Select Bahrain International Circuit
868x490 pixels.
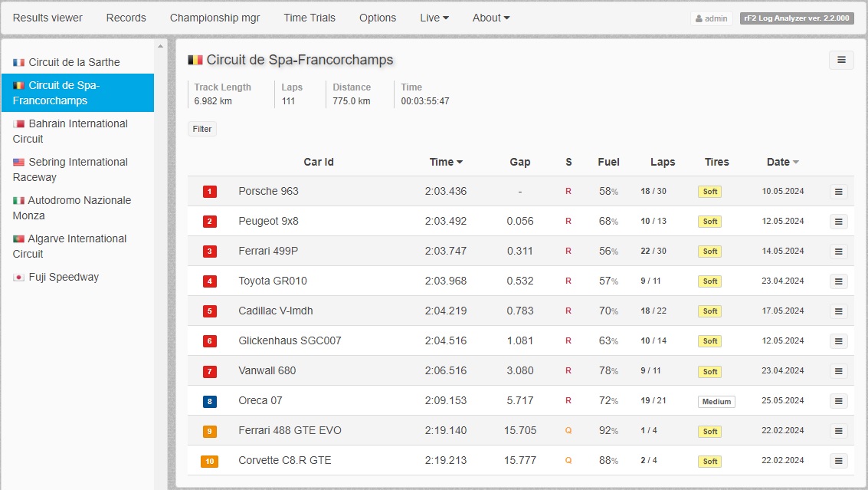point(77,131)
